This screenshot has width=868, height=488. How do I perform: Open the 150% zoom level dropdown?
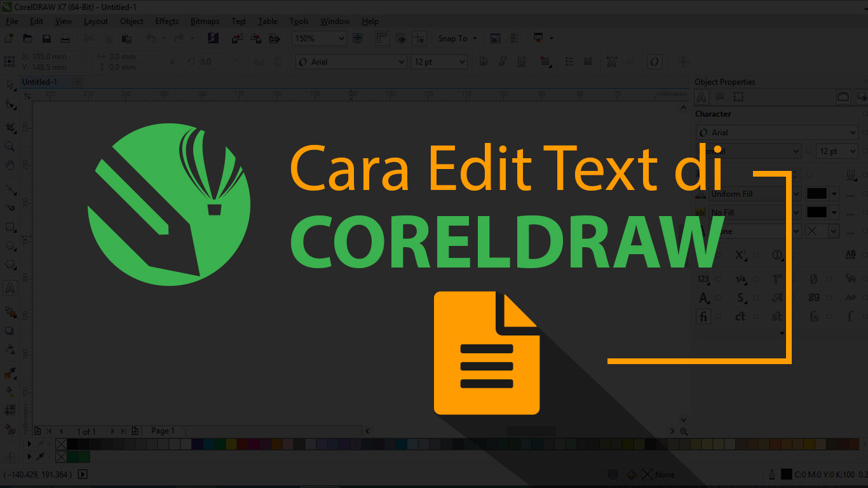(x=341, y=38)
